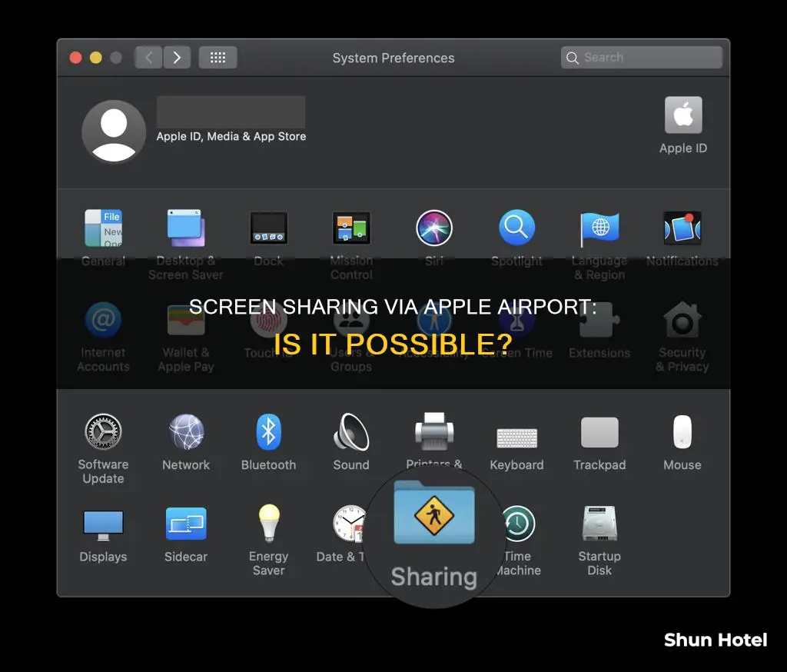
Task: Open Bluetooth preferences
Action: [268, 432]
